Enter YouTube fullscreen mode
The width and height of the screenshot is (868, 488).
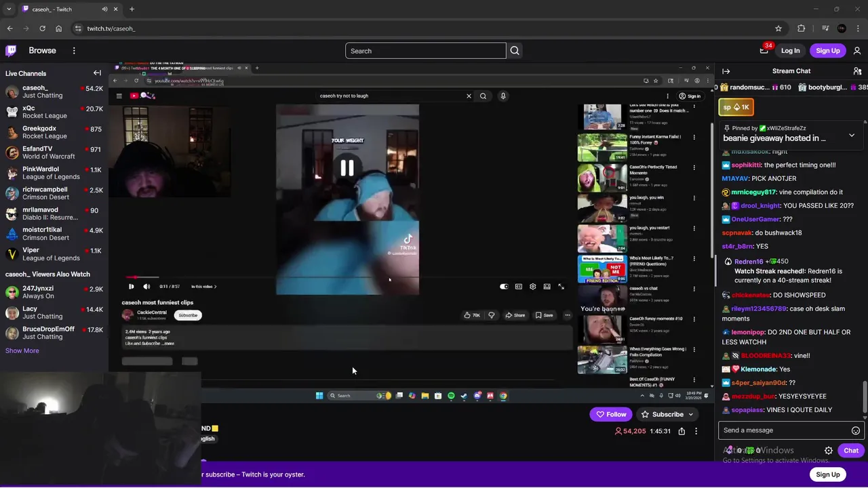click(x=561, y=287)
